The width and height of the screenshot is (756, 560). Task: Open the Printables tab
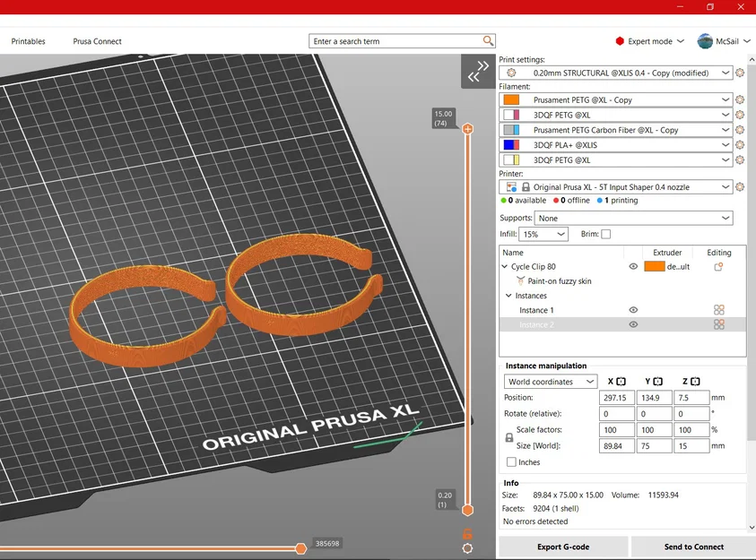tap(28, 41)
